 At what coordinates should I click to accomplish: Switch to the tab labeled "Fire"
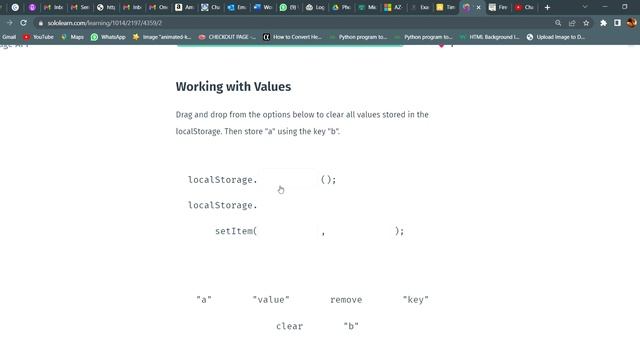click(x=498, y=7)
